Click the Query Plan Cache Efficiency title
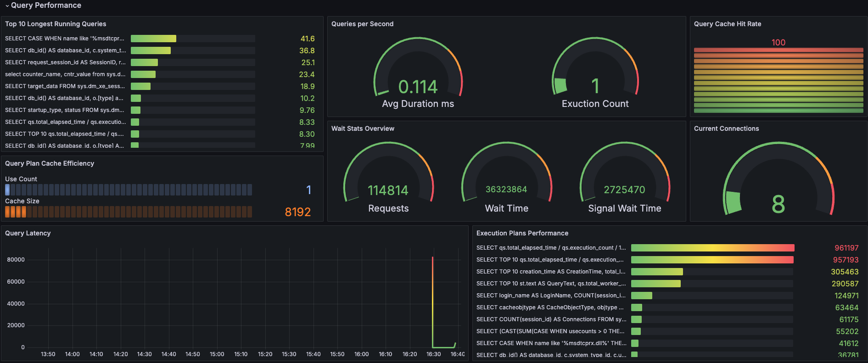 (x=50, y=163)
